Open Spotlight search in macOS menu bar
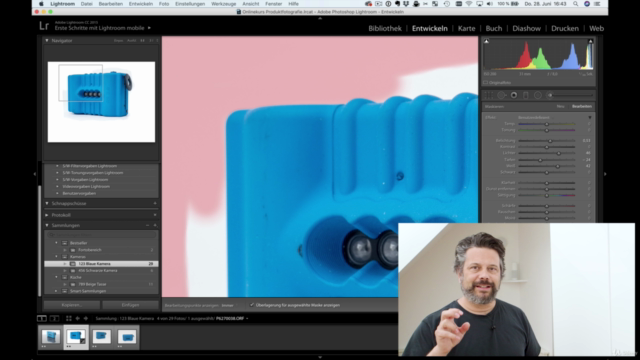The image size is (640, 360). pos(576,4)
